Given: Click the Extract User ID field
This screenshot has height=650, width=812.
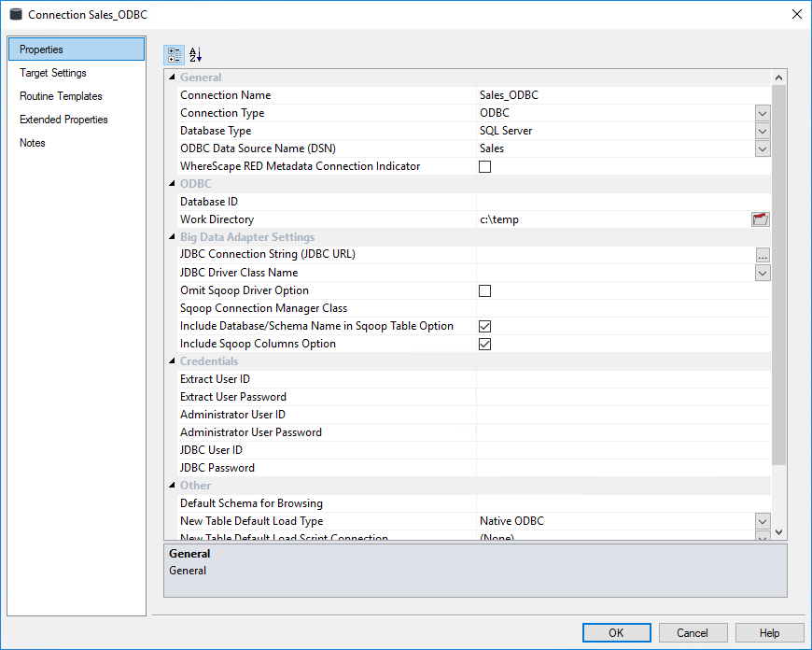Looking at the screenshot, I should coord(623,379).
